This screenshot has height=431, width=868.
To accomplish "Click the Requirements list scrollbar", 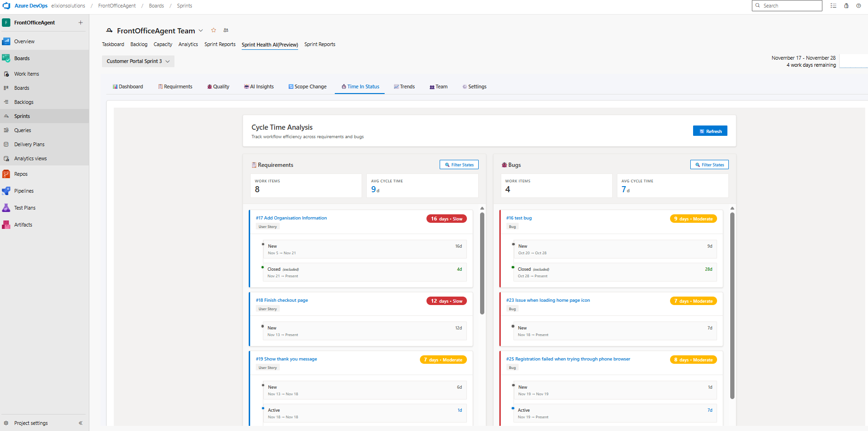I will pyautogui.click(x=482, y=263).
